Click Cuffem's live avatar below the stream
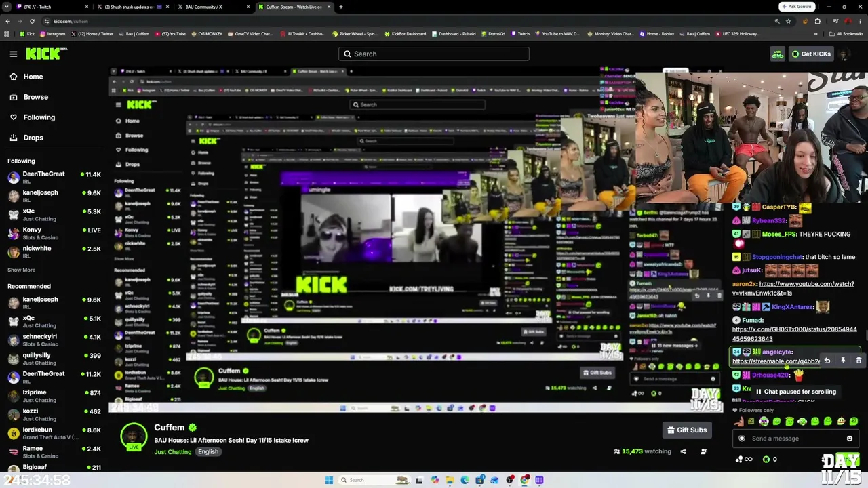The height and width of the screenshot is (488, 868). [134, 437]
